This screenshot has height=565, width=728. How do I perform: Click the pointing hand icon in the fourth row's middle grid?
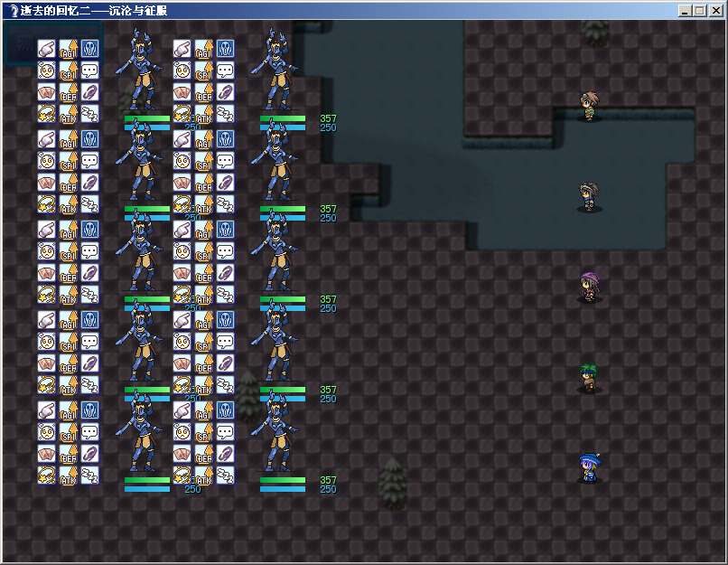(182, 320)
